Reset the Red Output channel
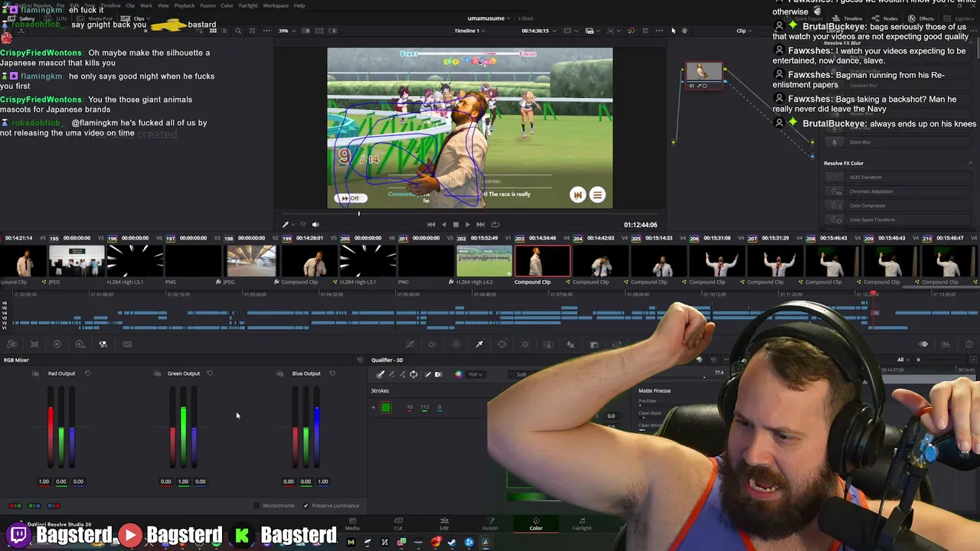 point(87,373)
